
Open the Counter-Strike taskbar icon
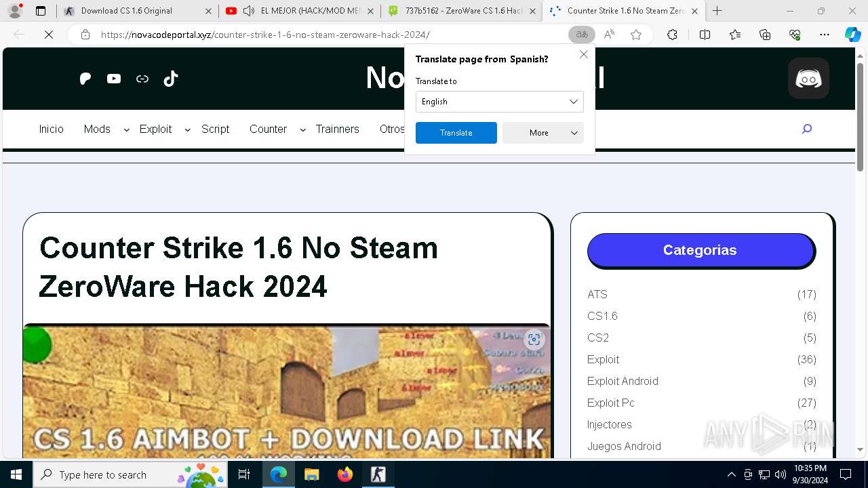point(378,474)
